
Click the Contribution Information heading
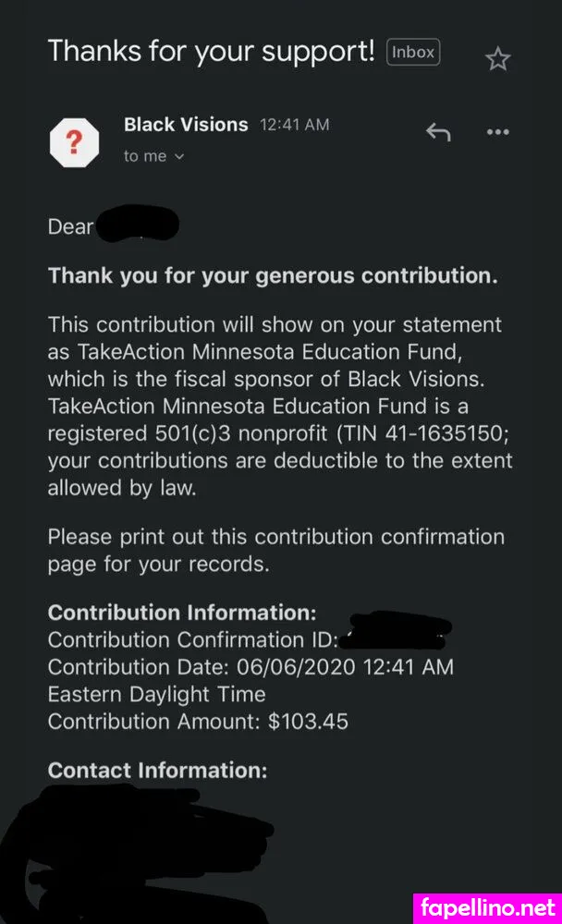[x=182, y=613]
